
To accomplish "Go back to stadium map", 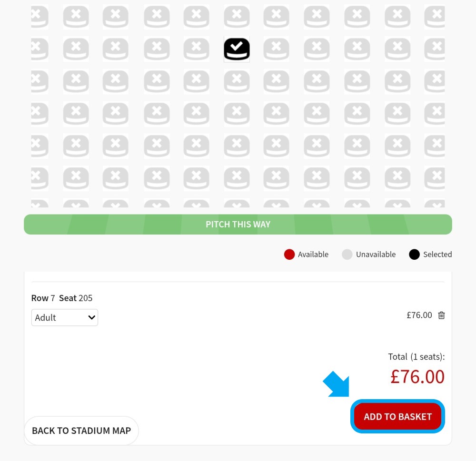I will [81, 431].
